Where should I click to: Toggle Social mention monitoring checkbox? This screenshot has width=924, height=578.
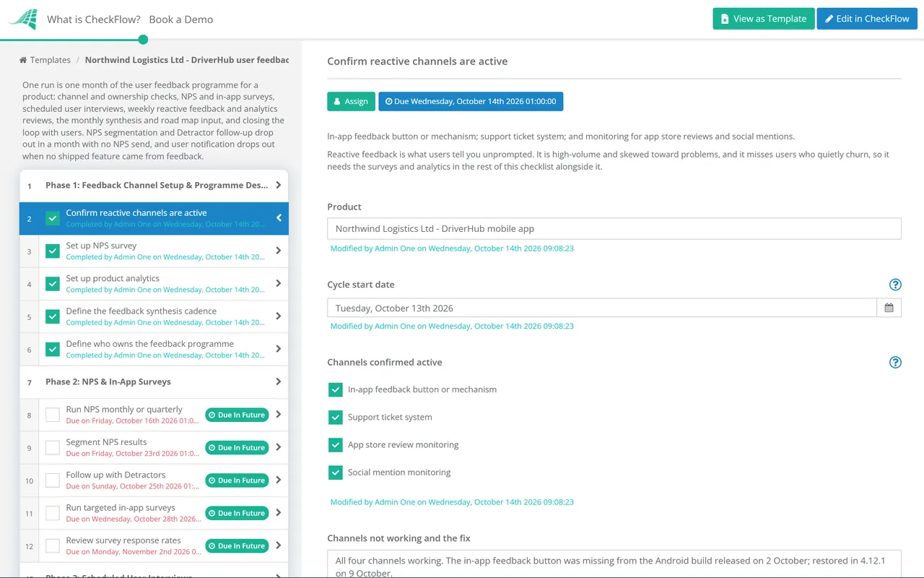(335, 473)
